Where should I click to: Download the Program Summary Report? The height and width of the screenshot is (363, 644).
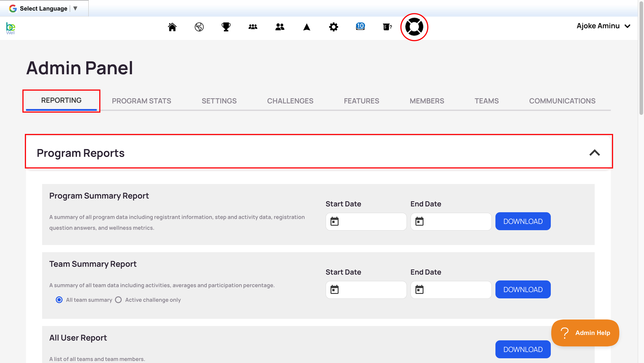pyautogui.click(x=523, y=221)
